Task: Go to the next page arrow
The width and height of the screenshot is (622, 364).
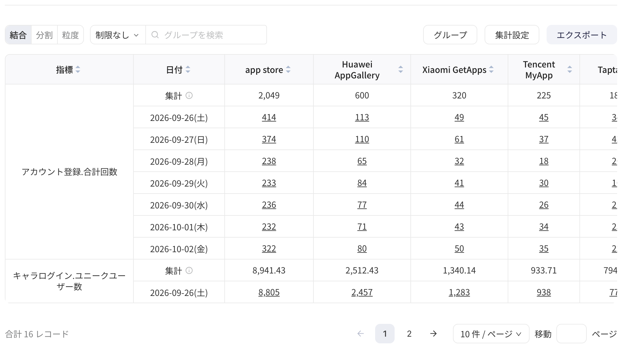Action: 434,334
